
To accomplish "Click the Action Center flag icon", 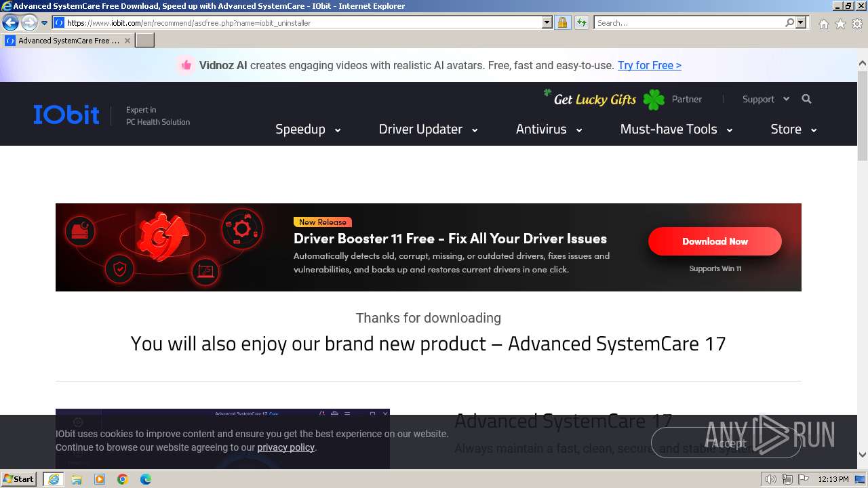I will [x=803, y=479].
